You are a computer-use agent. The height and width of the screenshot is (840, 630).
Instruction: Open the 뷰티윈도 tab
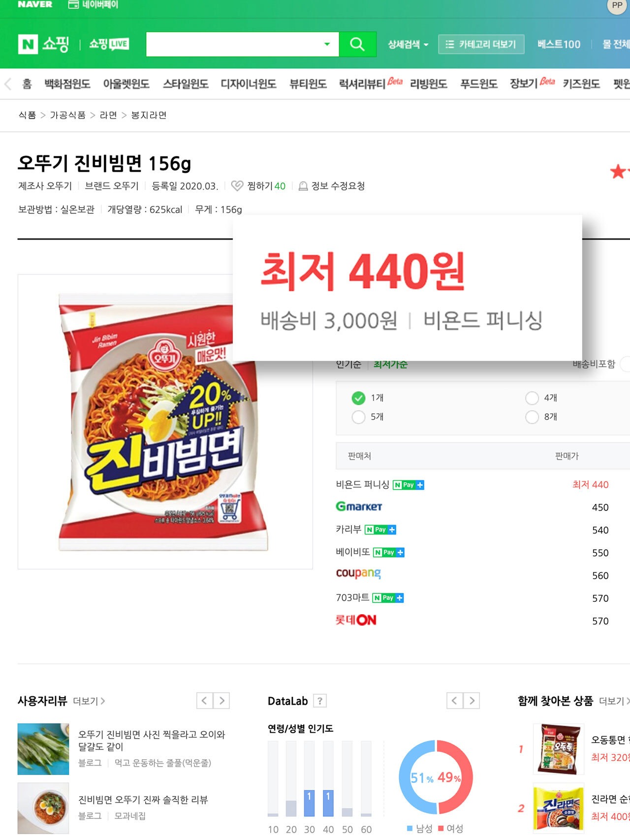coord(308,84)
